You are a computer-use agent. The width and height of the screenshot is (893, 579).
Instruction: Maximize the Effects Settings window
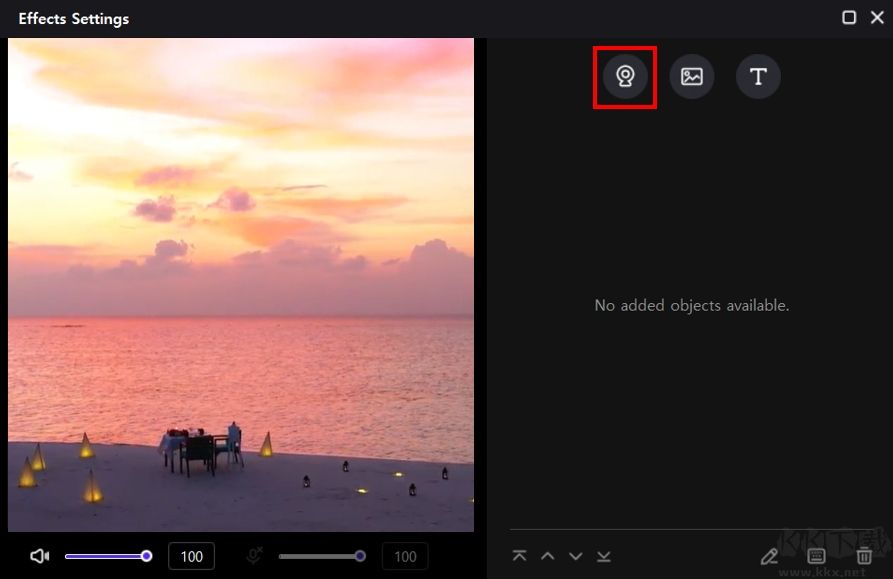coord(849,17)
